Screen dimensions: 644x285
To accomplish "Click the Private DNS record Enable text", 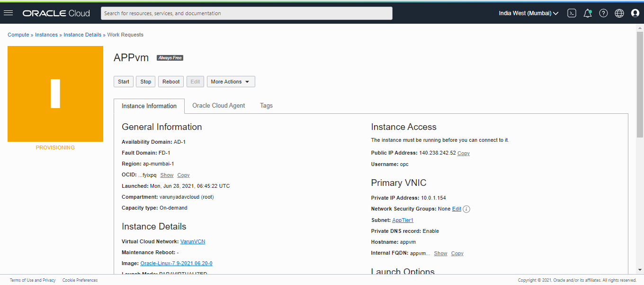I will coord(431,231).
